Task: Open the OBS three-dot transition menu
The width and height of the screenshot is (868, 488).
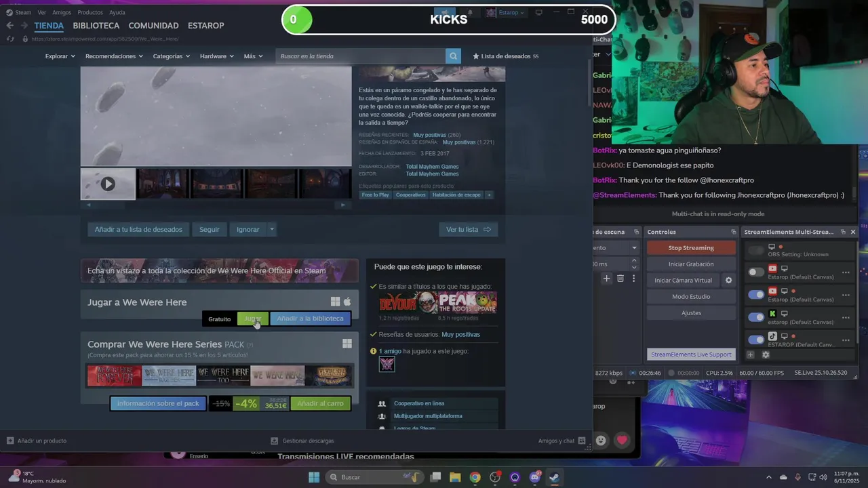Action: click(634, 279)
